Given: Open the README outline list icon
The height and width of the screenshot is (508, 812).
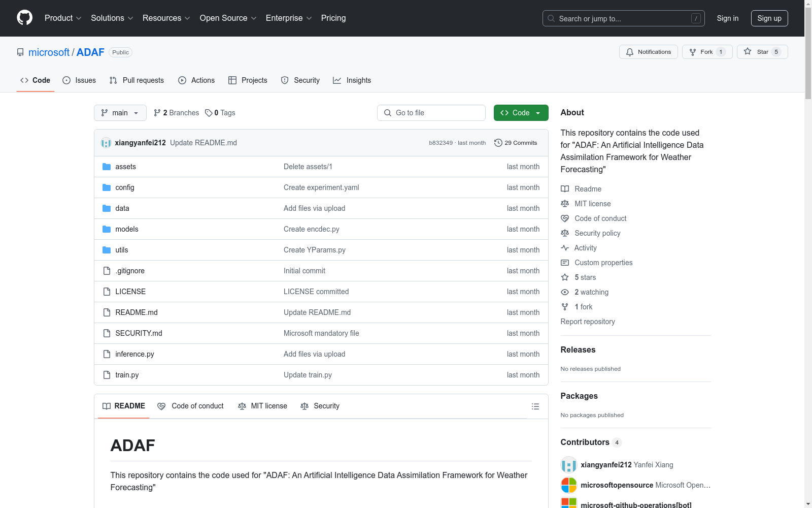Looking at the screenshot, I should (x=535, y=406).
